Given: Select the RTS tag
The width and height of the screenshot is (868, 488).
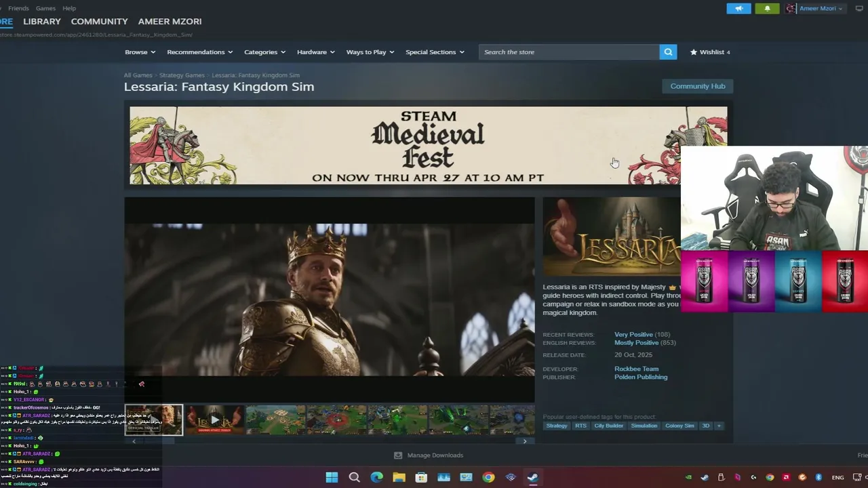Looking at the screenshot, I should point(580,426).
